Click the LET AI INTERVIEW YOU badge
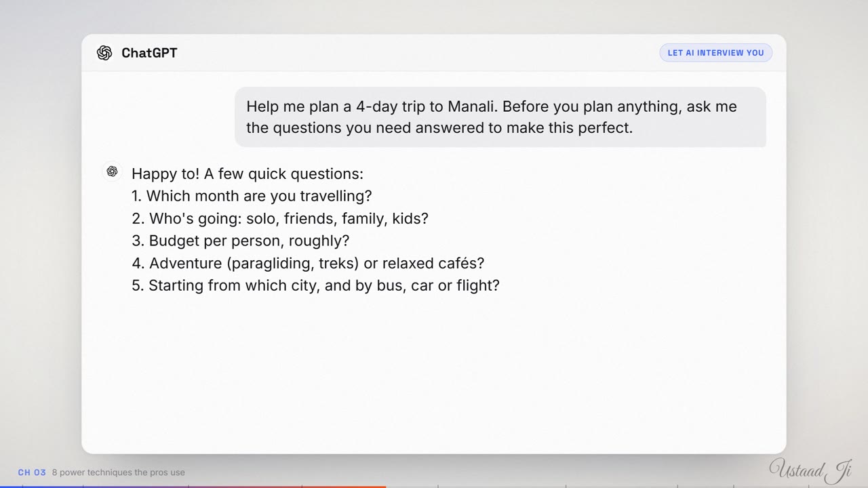The image size is (868, 488). [715, 53]
